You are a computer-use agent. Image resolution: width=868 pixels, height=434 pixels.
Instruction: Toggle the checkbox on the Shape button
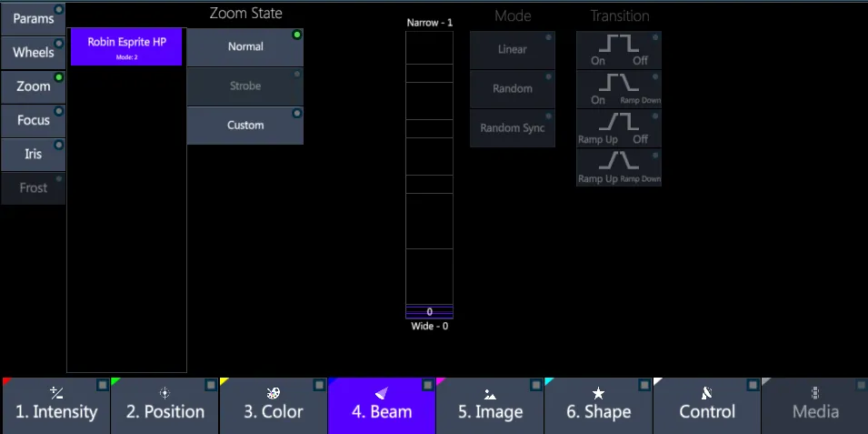tap(645, 385)
